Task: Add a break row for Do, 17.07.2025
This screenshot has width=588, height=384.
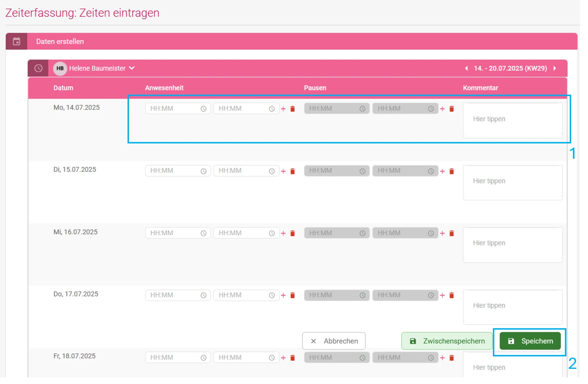Action: [x=442, y=295]
